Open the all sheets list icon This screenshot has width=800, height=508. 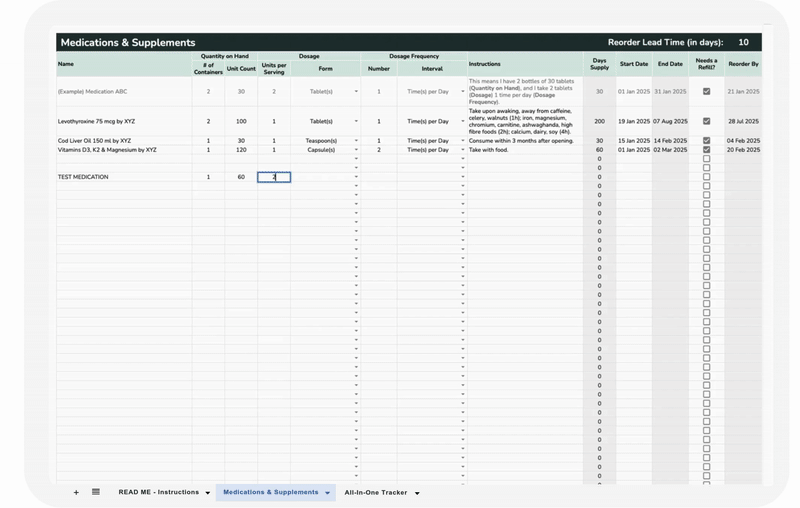point(96,492)
